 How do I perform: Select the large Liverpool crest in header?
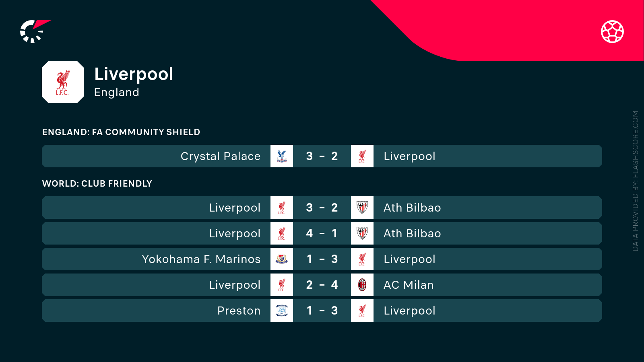click(x=63, y=82)
